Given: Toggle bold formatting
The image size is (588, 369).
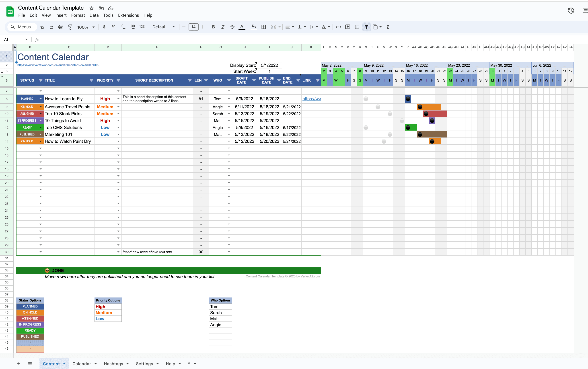Looking at the screenshot, I should pyautogui.click(x=213, y=27).
